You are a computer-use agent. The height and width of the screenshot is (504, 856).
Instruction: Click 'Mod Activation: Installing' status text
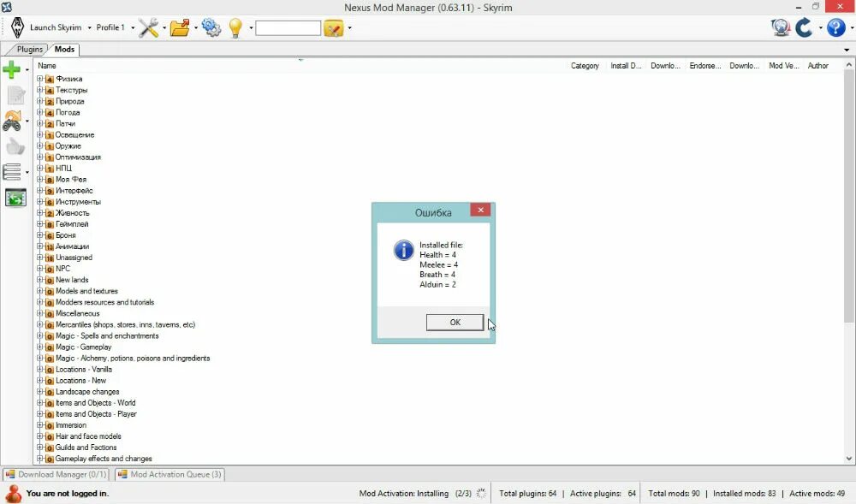(x=404, y=494)
